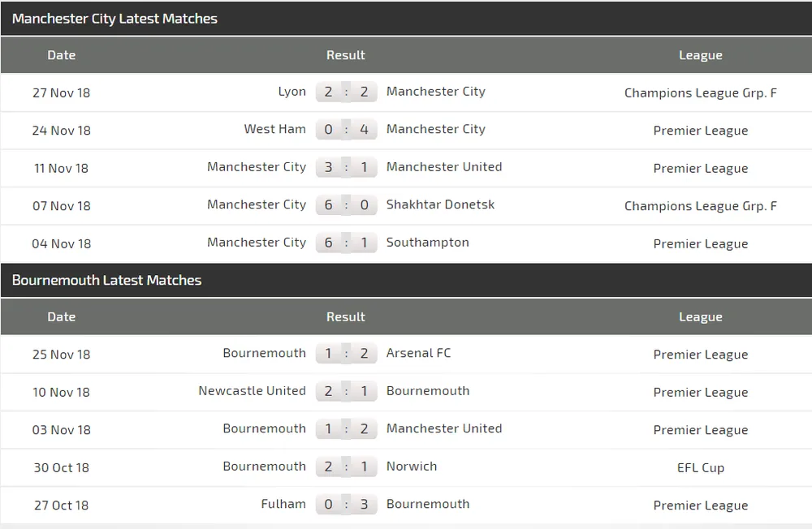Open Champions League Grp. F on 27 Nov
The image size is (812, 529).
(700, 92)
